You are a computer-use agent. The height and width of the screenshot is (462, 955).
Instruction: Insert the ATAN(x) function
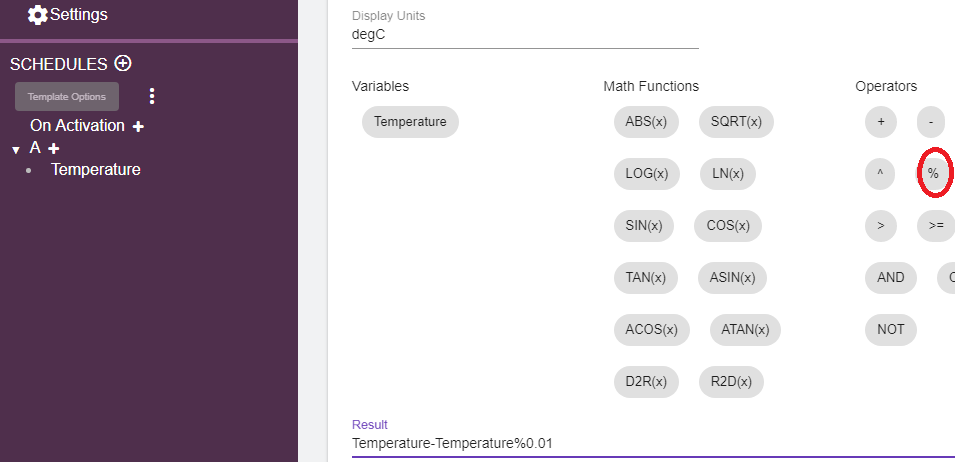pos(744,329)
